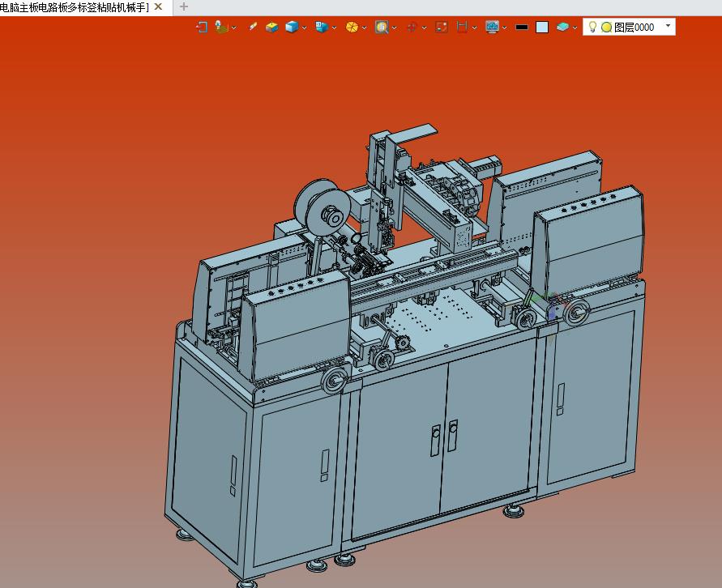The width and height of the screenshot is (722, 588).
Task: Open a new tab with the plus button
Action: click(184, 7)
